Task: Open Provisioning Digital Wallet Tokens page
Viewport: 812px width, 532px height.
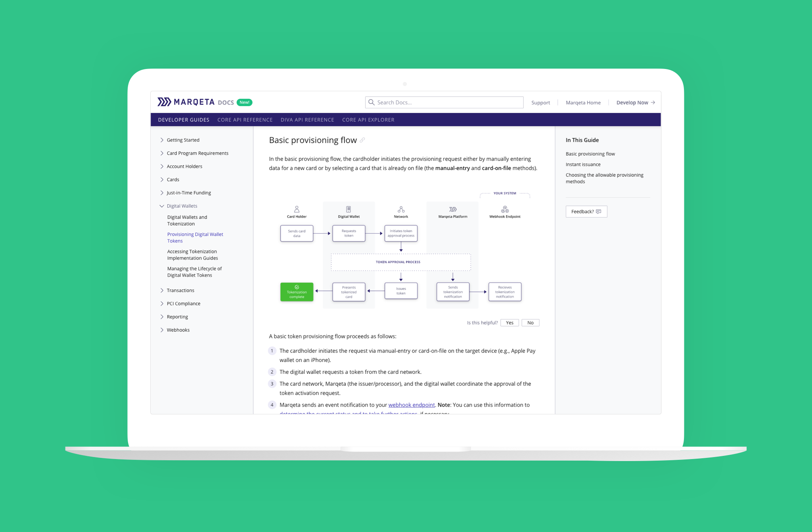Action: [195, 237]
